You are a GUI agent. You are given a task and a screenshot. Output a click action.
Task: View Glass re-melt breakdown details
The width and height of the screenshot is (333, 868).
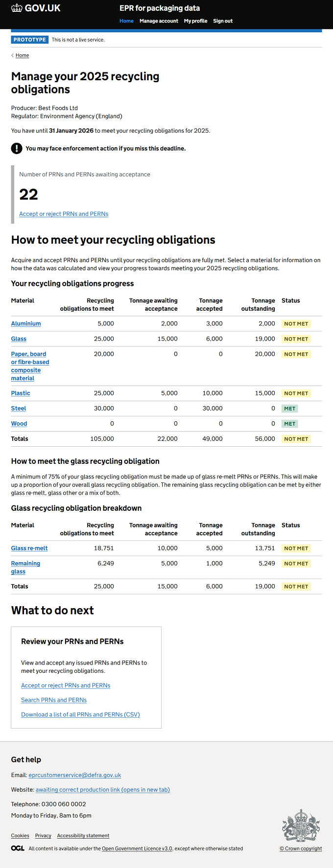(x=29, y=548)
